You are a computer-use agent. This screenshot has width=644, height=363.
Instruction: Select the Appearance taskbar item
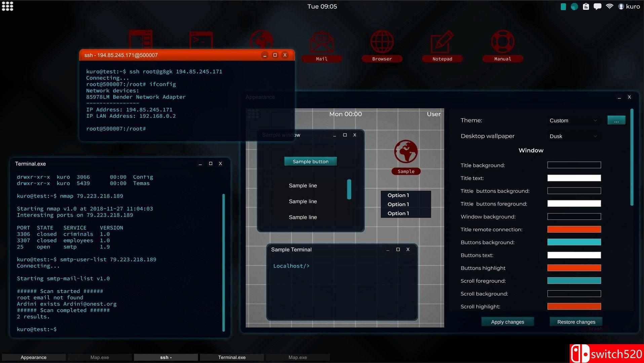pos(34,357)
